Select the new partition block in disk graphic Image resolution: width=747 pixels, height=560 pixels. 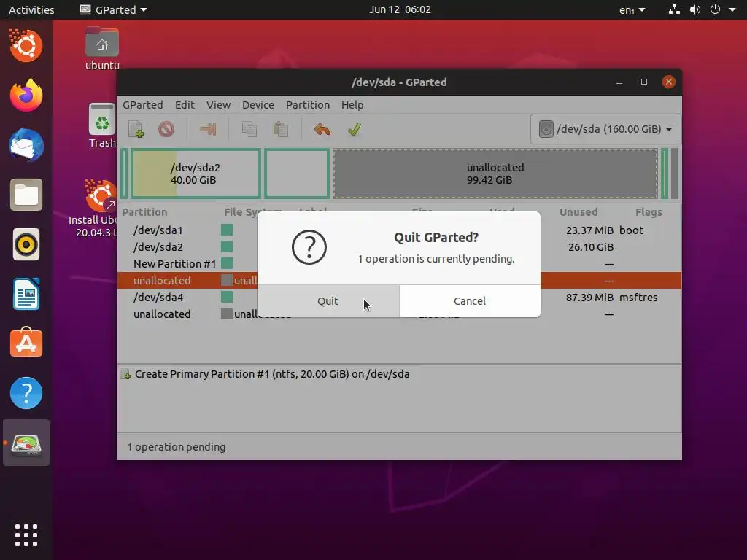[297, 174]
